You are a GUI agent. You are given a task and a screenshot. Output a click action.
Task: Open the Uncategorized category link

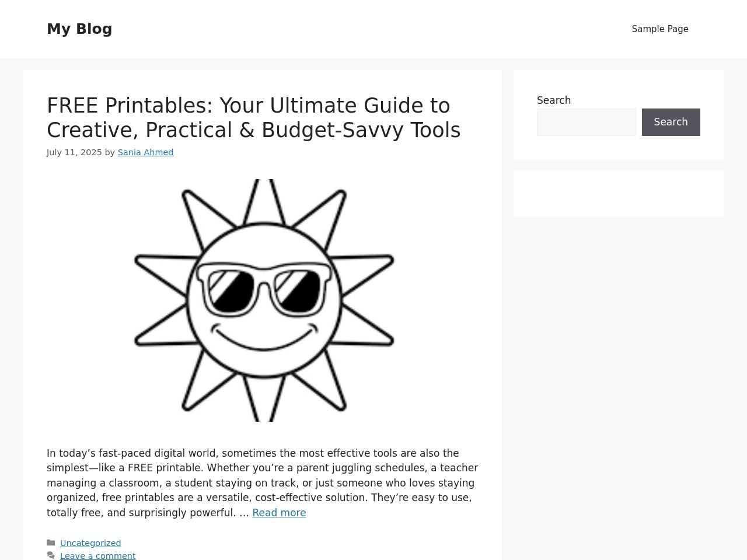(90, 543)
